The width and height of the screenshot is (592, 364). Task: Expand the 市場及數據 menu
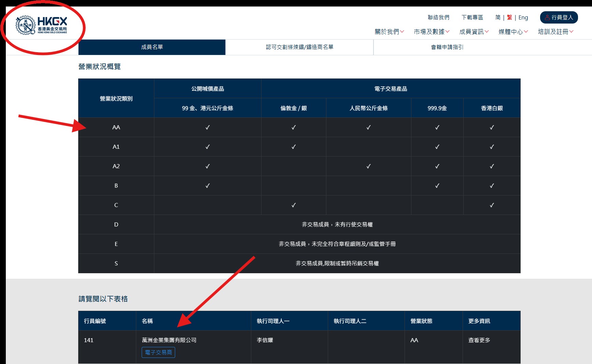[432, 32]
